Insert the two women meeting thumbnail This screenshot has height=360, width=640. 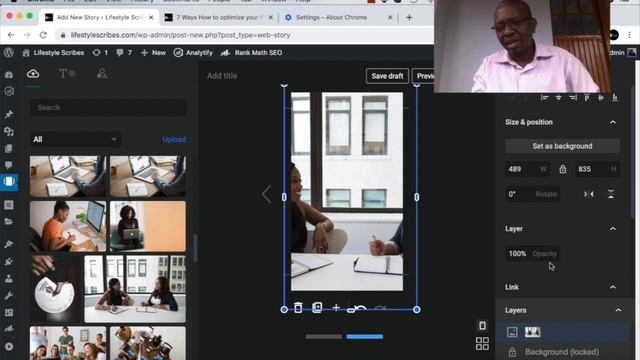tap(135, 289)
